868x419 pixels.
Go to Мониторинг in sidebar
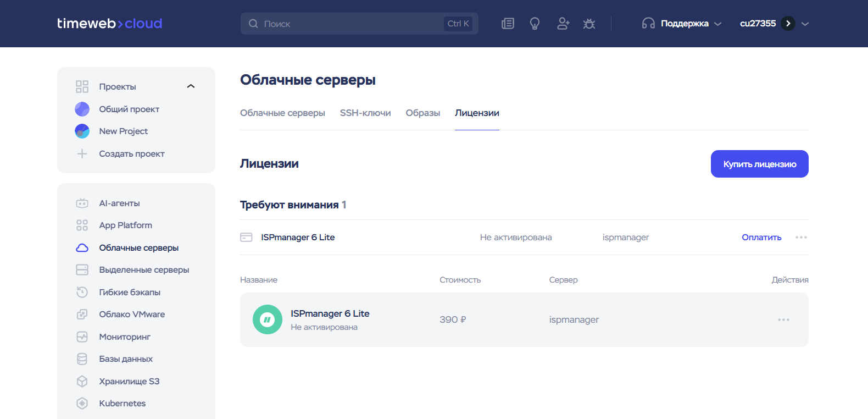pyautogui.click(x=124, y=337)
